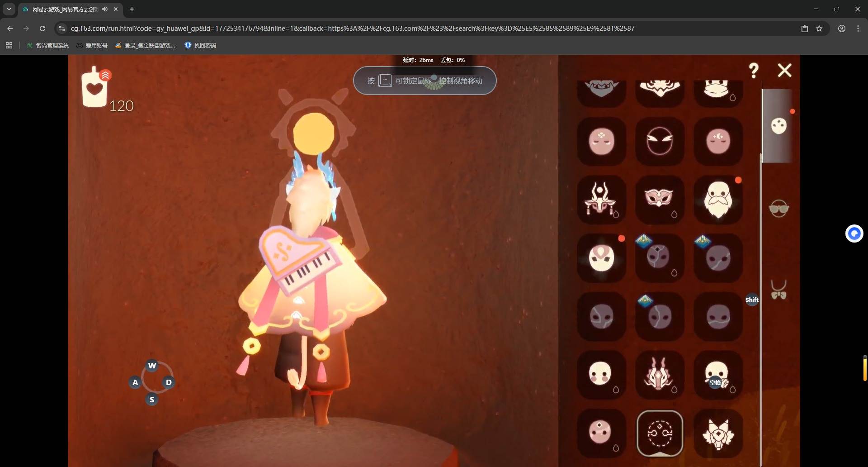Click the candle count 120

pyautogui.click(x=122, y=106)
